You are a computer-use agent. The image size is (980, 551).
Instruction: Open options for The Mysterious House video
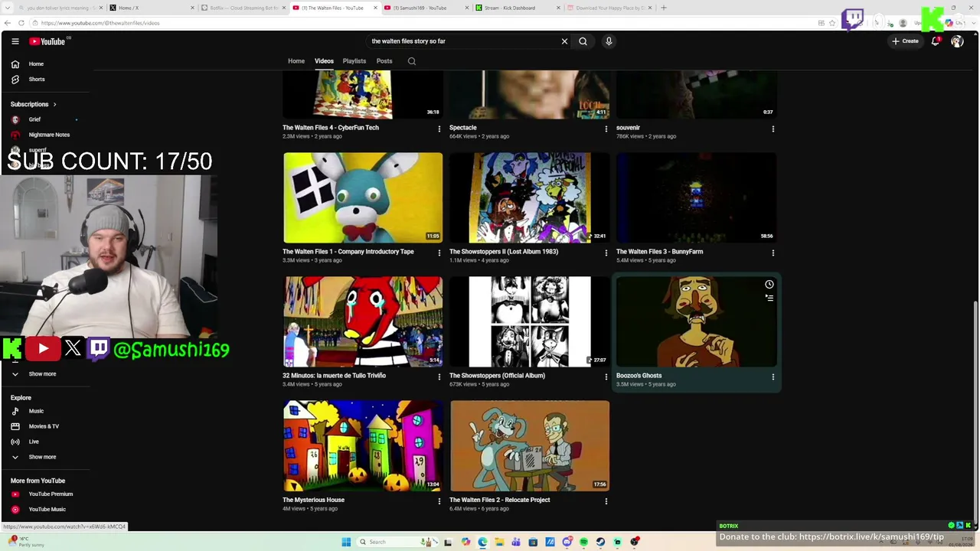(x=439, y=501)
